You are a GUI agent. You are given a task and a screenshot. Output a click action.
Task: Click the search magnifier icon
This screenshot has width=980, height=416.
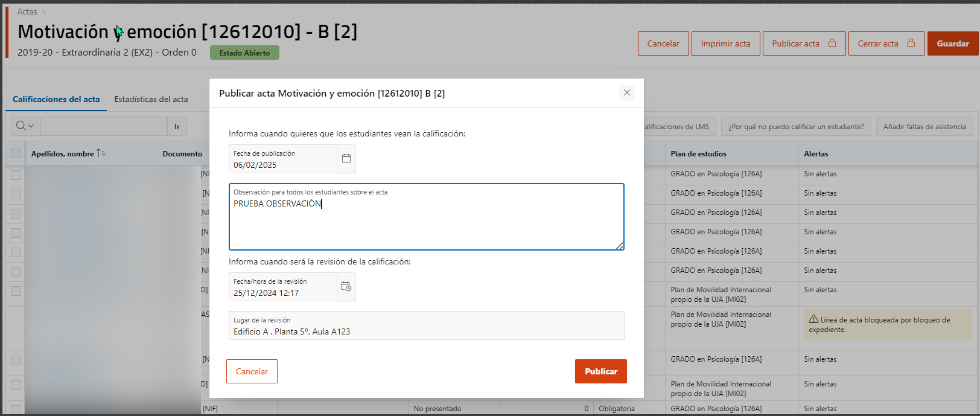point(21,126)
